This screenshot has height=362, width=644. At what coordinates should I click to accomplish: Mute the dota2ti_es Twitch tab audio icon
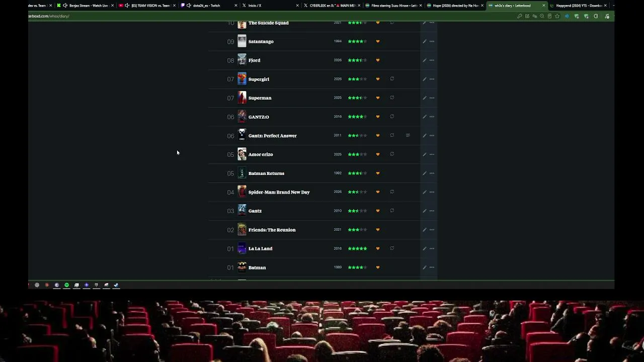click(x=189, y=6)
